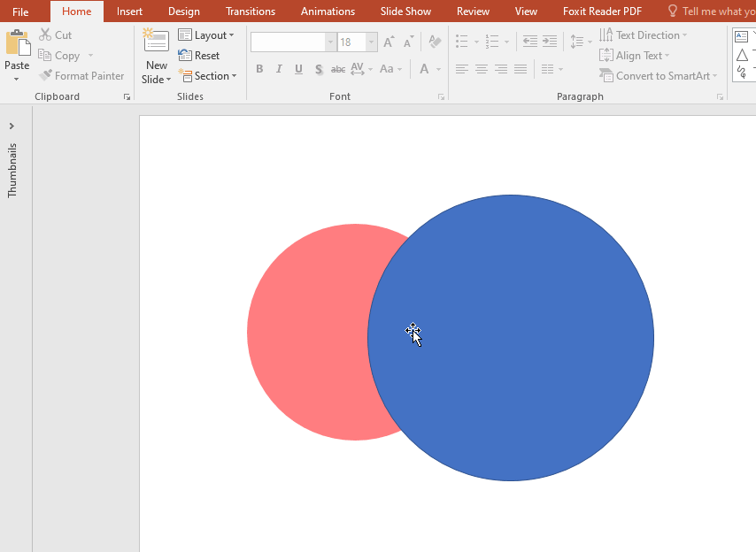756x552 pixels.
Task: Clear all text formatting
Action: click(x=433, y=42)
